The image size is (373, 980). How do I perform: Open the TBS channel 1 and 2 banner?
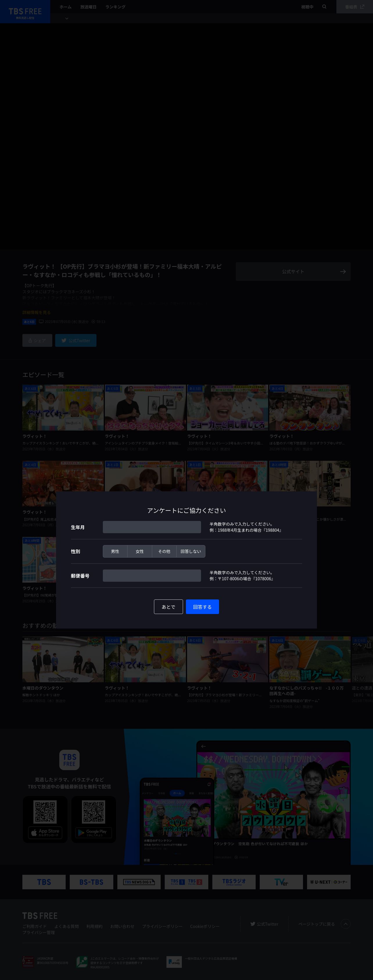pos(186,882)
